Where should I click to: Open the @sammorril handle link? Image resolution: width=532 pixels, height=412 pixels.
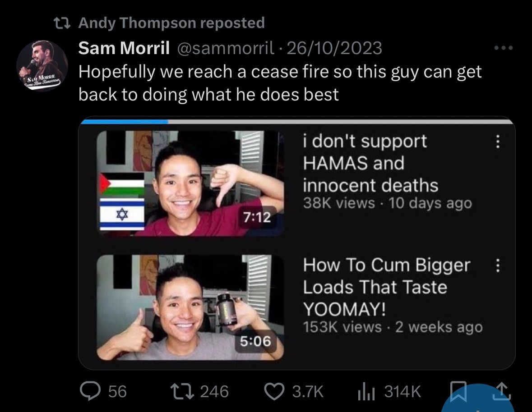pos(226,48)
